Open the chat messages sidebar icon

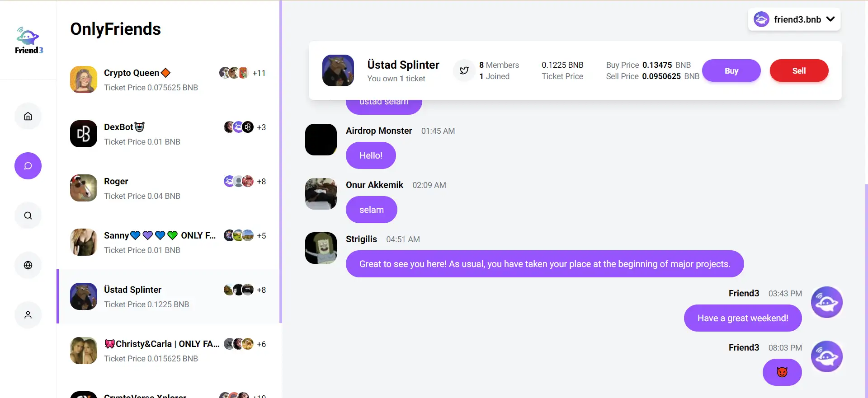(28, 166)
